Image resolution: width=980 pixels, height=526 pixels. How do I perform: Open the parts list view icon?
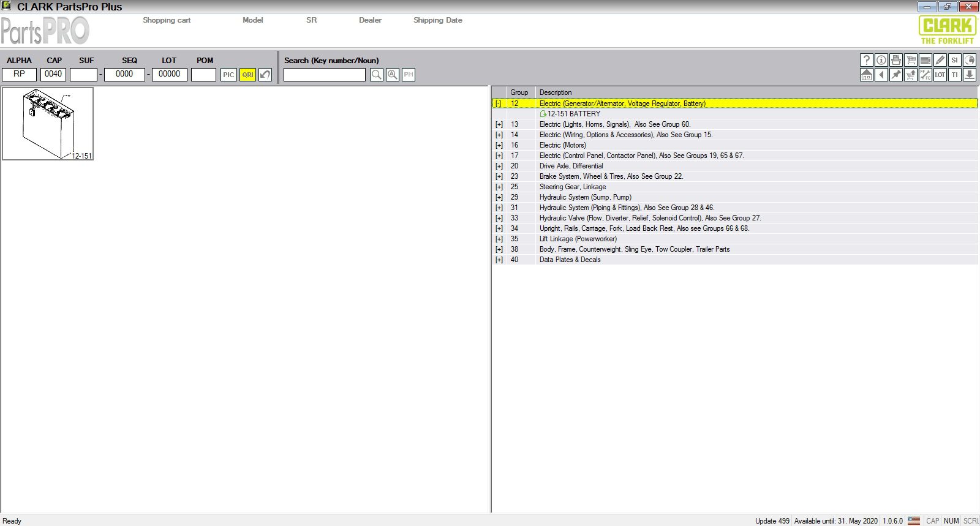pyautogui.click(x=925, y=60)
